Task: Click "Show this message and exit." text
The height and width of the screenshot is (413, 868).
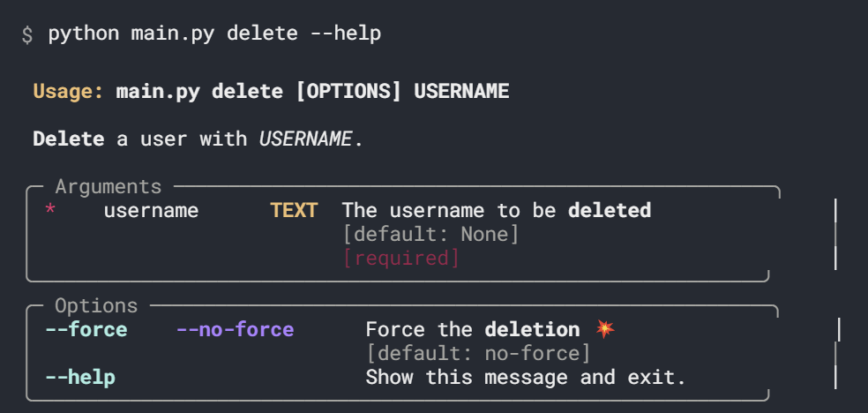Action: [526, 378]
